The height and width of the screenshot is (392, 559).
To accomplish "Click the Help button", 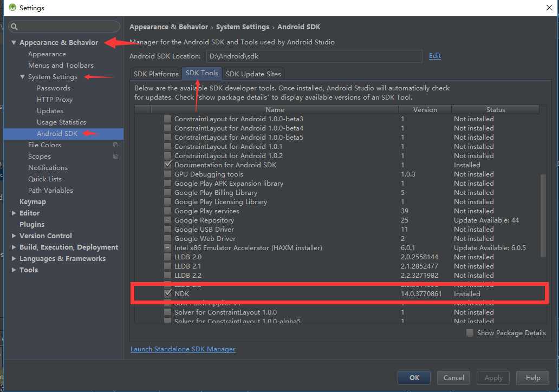I will tap(532, 377).
